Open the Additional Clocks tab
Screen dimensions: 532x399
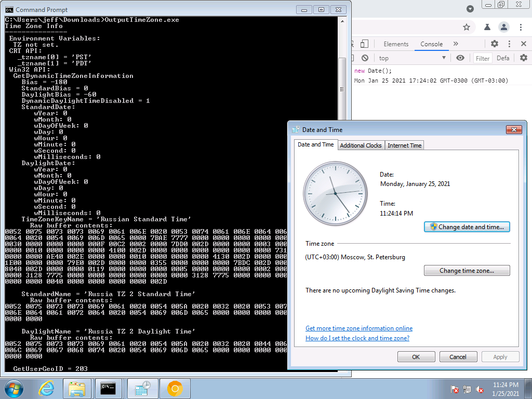[361, 145]
